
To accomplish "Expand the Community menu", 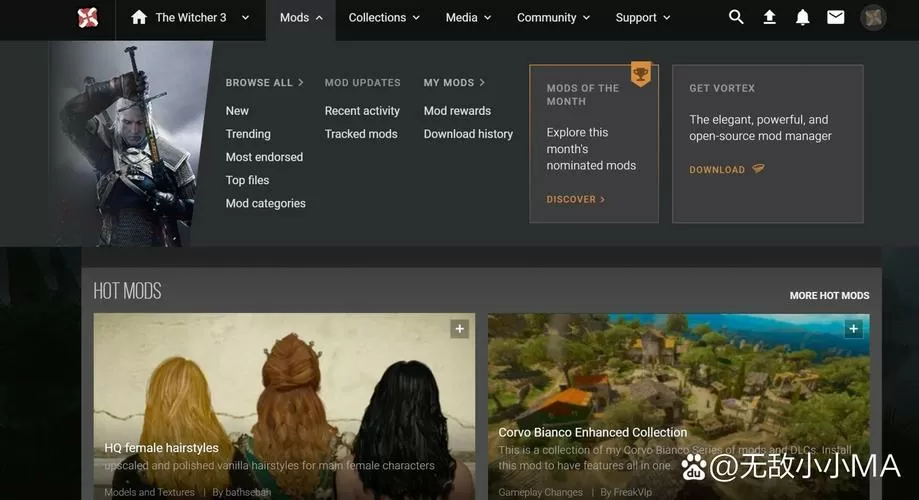I will pyautogui.click(x=553, y=18).
